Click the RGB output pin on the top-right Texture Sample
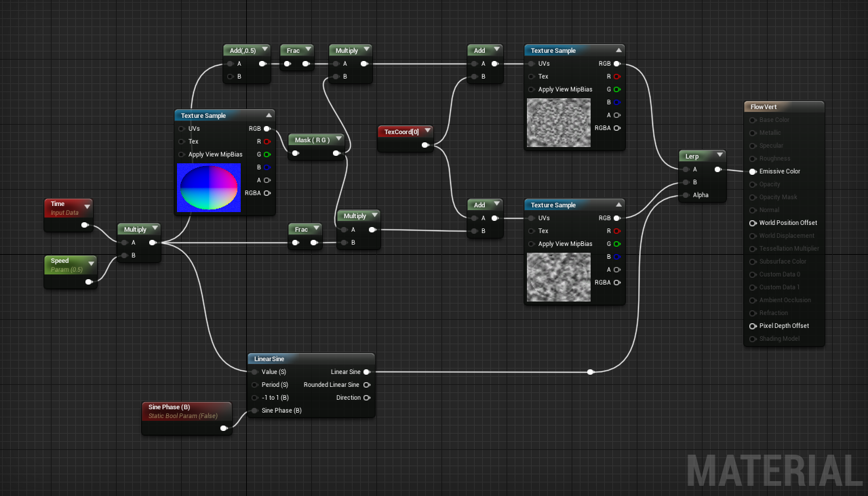Viewport: 868px width, 496px height. coord(618,63)
